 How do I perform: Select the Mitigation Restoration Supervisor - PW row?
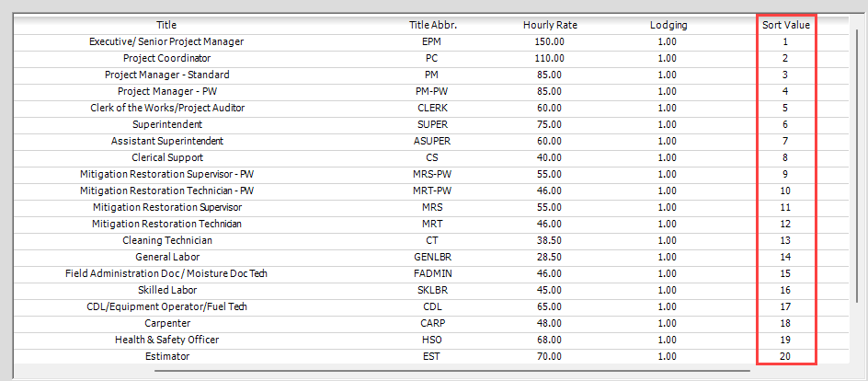(x=430, y=175)
